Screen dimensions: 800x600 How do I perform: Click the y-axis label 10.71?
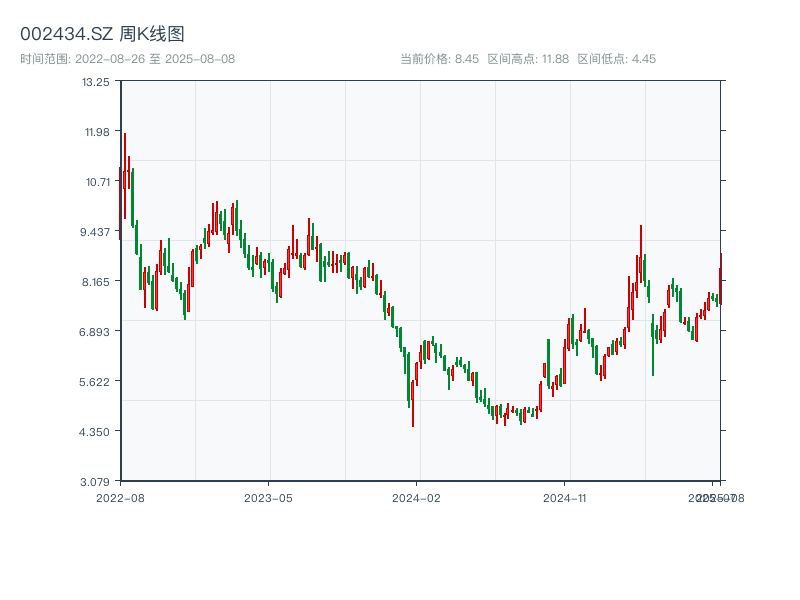pos(97,182)
